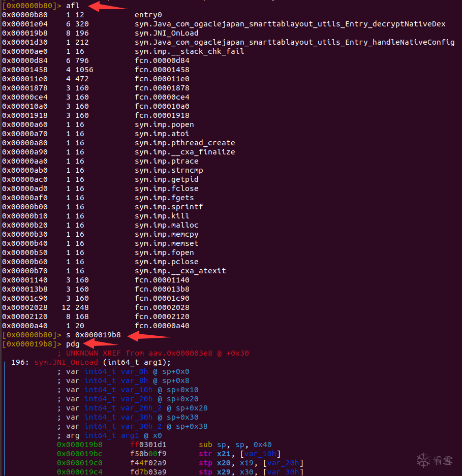The height and width of the screenshot is (476, 462).
Task: Select the entry0 function name
Action: [x=148, y=15]
